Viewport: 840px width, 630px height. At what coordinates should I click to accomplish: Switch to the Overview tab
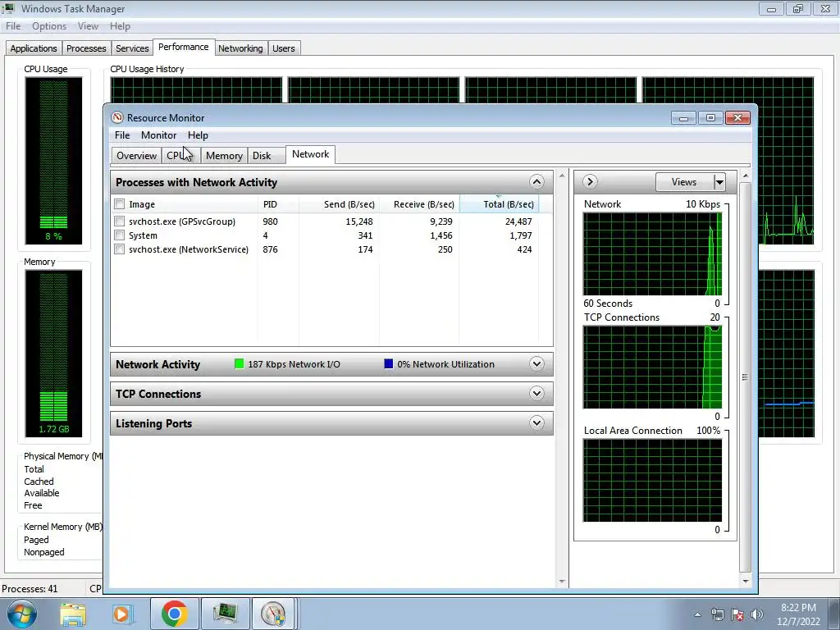137,156
